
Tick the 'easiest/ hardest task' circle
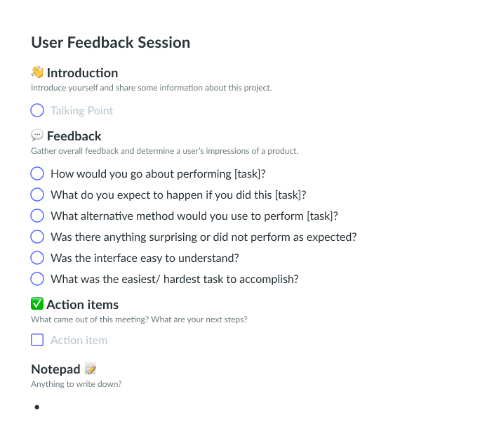tap(37, 279)
